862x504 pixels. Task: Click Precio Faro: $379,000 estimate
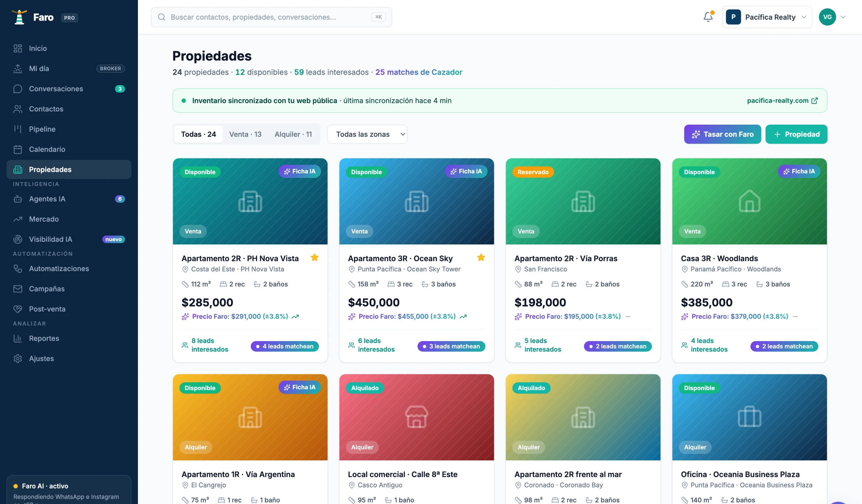point(740,316)
